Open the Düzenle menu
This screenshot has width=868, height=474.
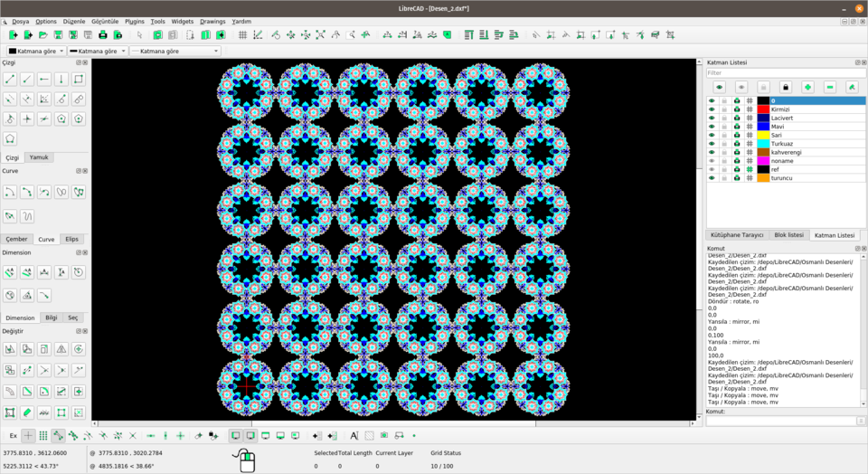(74, 22)
